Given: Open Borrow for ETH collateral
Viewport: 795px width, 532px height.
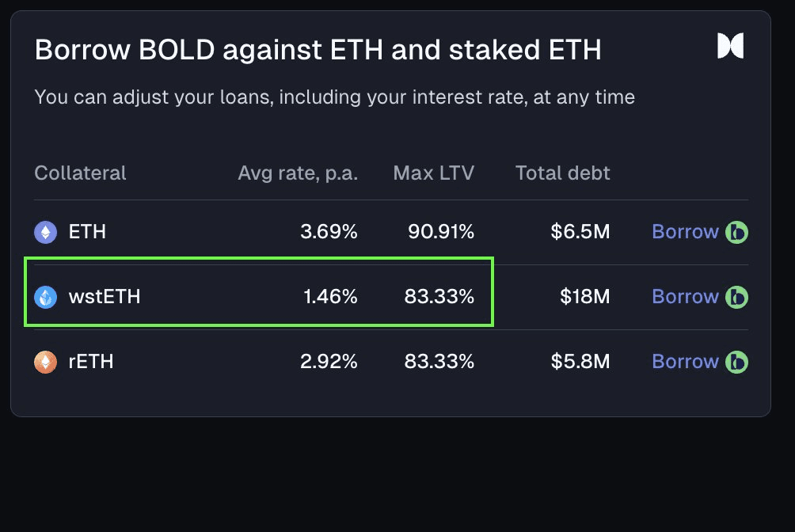Looking at the screenshot, I should pos(685,232).
